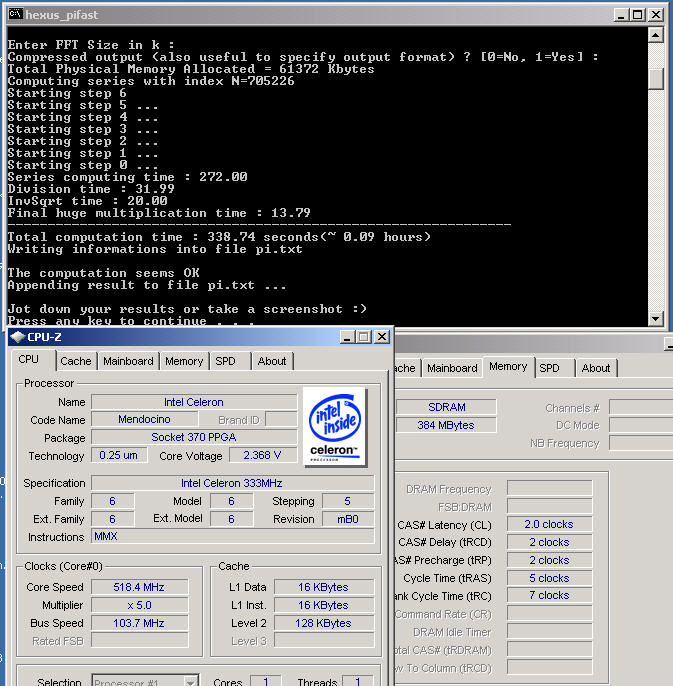Click memory type value 'SDRAM'
The height and width of the screenshot is (686, 673).
pyautogui.click(x=446, y=407)
